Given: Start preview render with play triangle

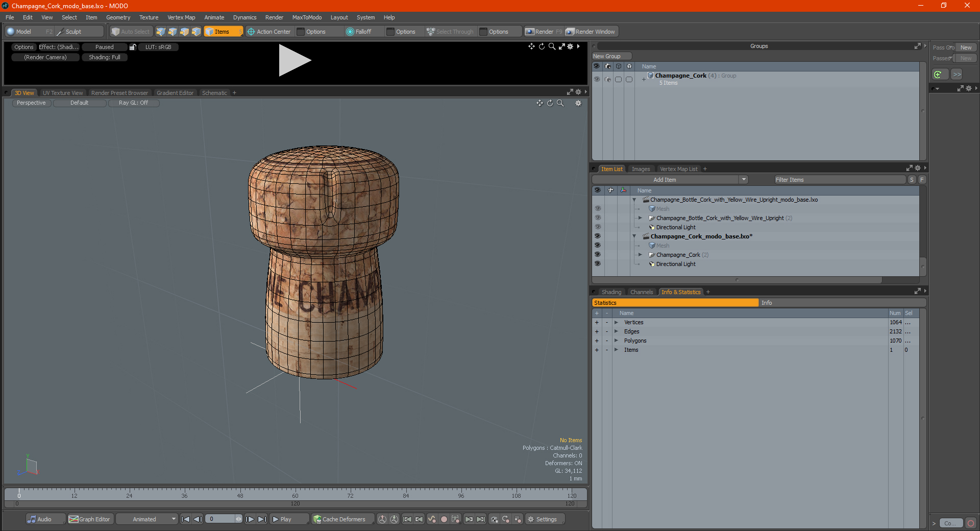Looking at the screenshot, I should [x=295, y=60].
